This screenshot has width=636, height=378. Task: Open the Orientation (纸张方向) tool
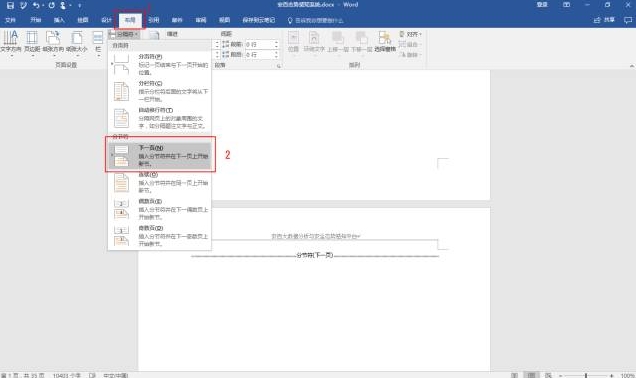[x=53, y=42]
